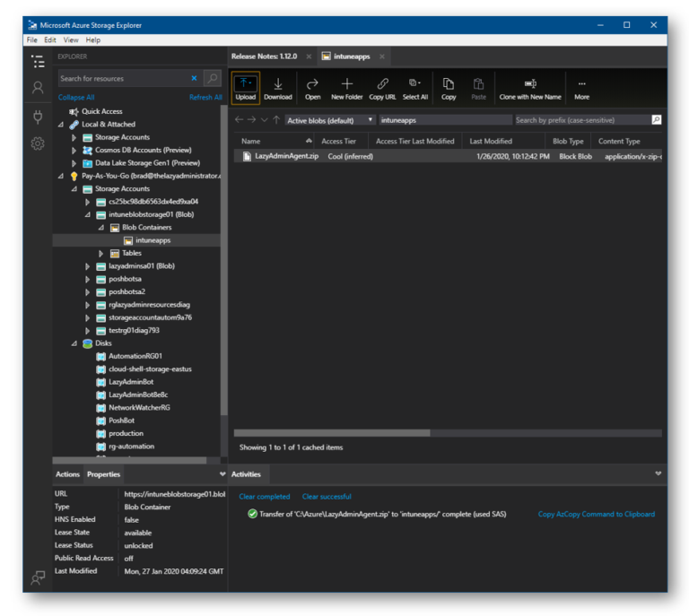Image resolution: width=689 pixels, height=616 pixels.
Task: Open the Edit menu
Action: coord(50,40)
